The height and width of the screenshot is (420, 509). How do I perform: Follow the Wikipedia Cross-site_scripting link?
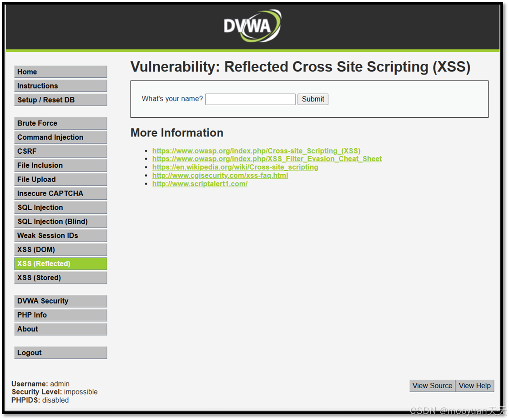tap(235, 167)
